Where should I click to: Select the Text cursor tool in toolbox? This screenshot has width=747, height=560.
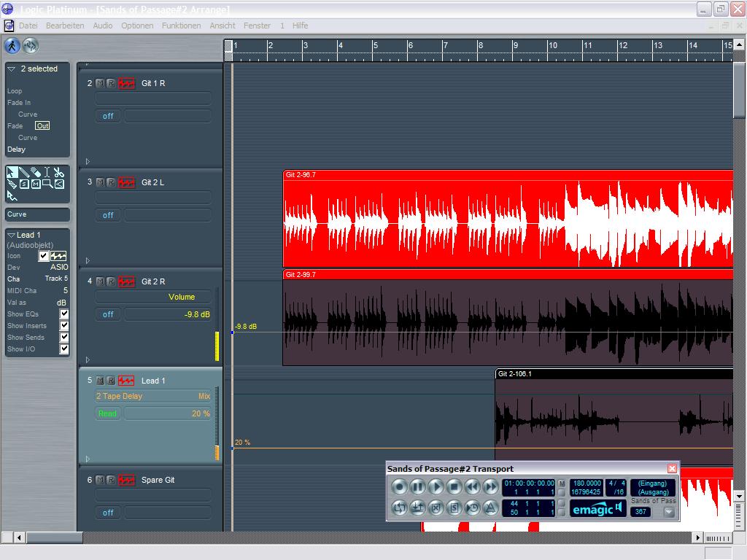coord(47,172)
